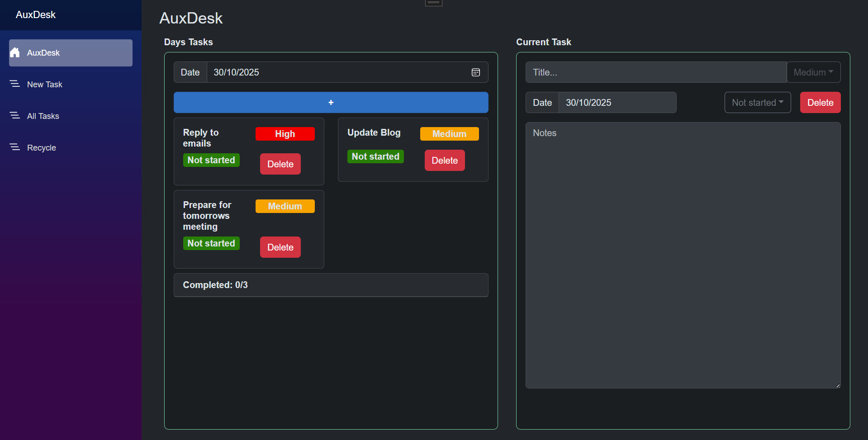The image size is (868, 440).
Task: Delete the Reply to emails task
Action: [x=280, y=164]
